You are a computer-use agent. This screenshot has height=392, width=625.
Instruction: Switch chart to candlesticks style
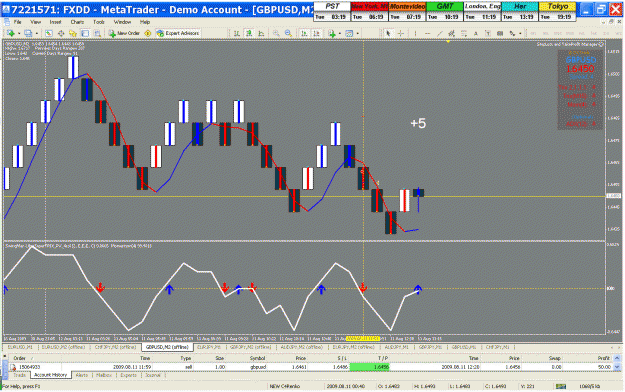[249, 33]
